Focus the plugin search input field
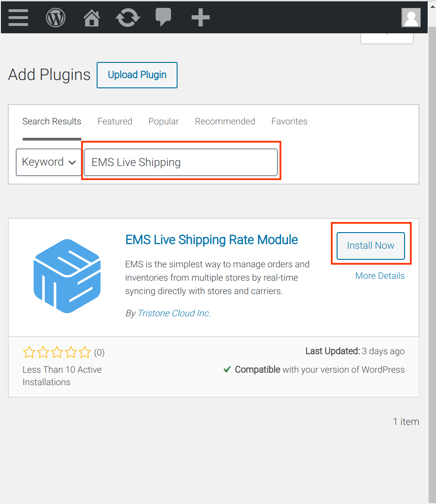The height and width of the screenshot is (504, 436). 181,162
